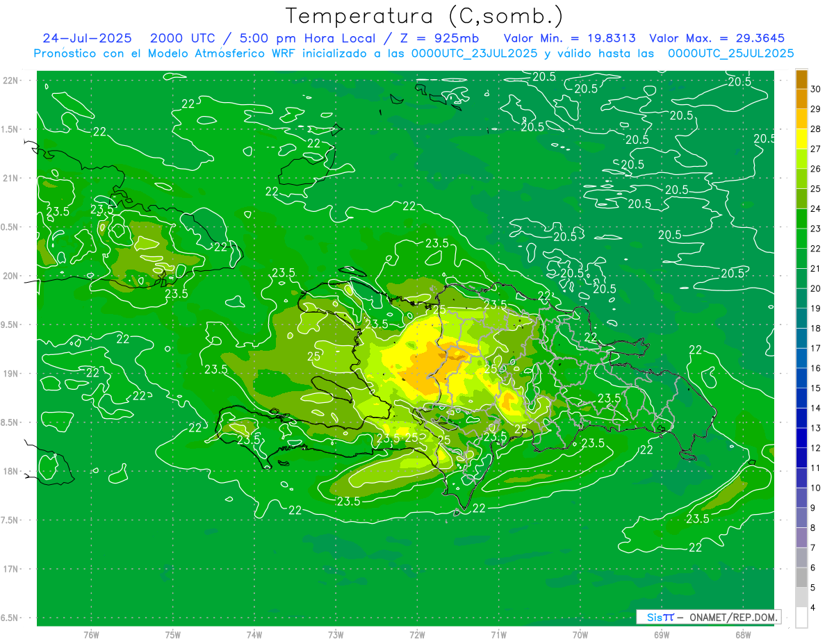Image resolution: width=834 pixels, height=644 pixels.
Task: Click the "75W" longitude axis label
Action: coord(172,634)
